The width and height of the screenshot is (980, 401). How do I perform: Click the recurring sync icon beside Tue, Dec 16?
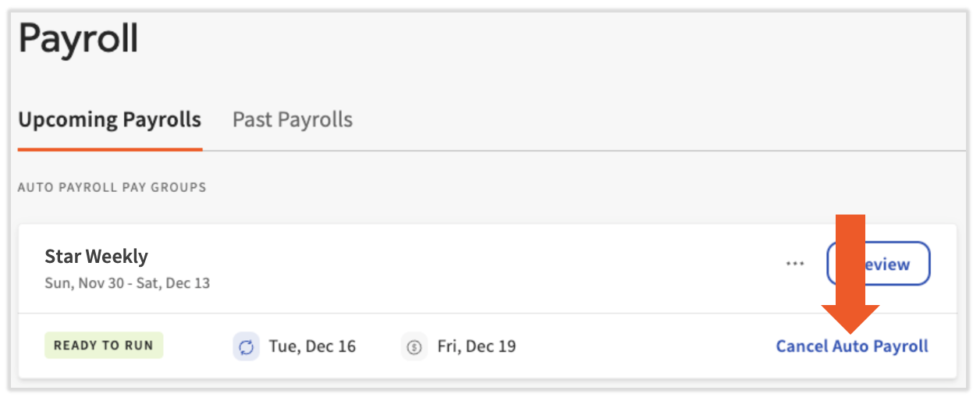[x=247, y=346]
